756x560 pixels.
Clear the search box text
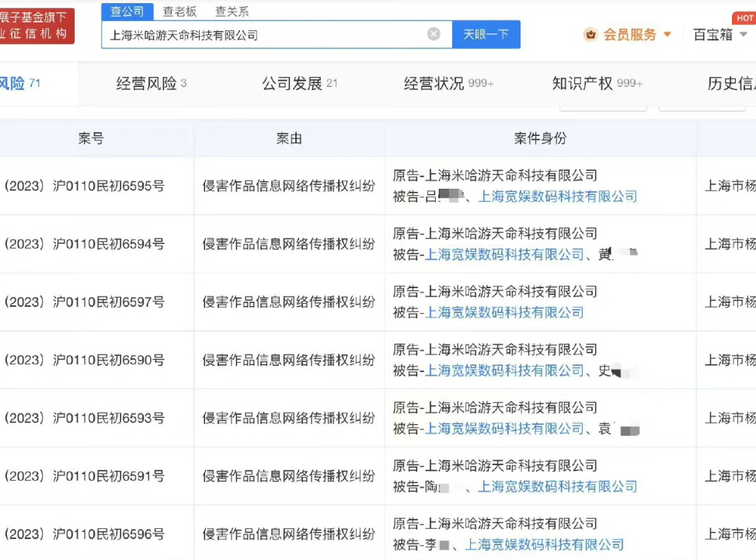point(434,34)
